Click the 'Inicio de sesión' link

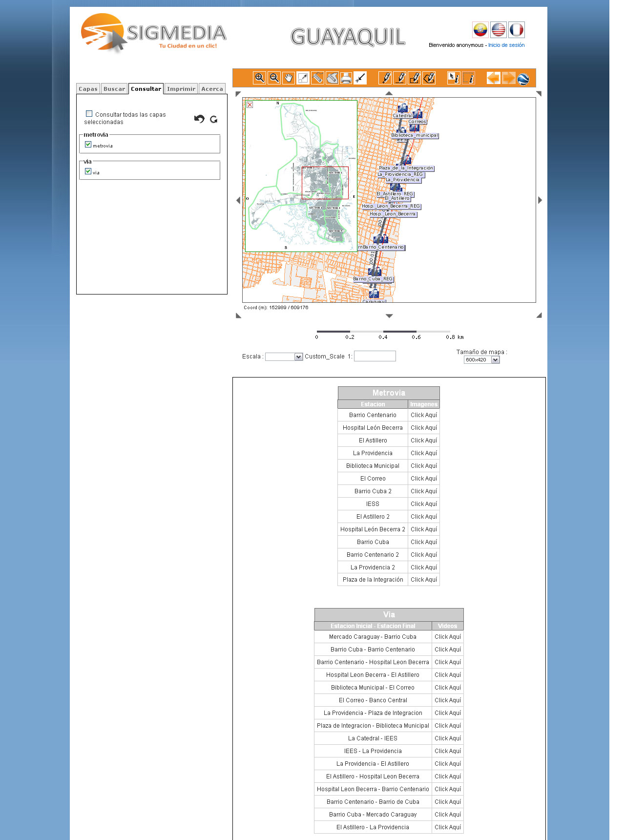[x=506, y=45]
